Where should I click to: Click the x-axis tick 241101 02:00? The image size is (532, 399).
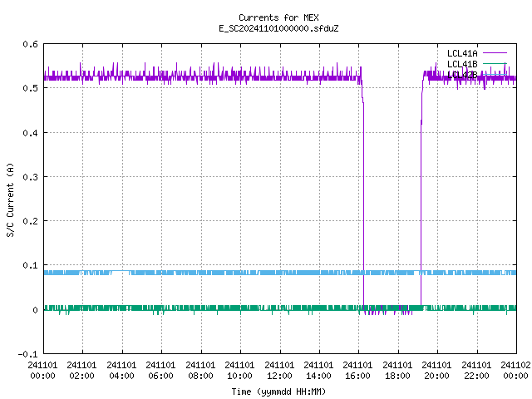coord(81,371)
